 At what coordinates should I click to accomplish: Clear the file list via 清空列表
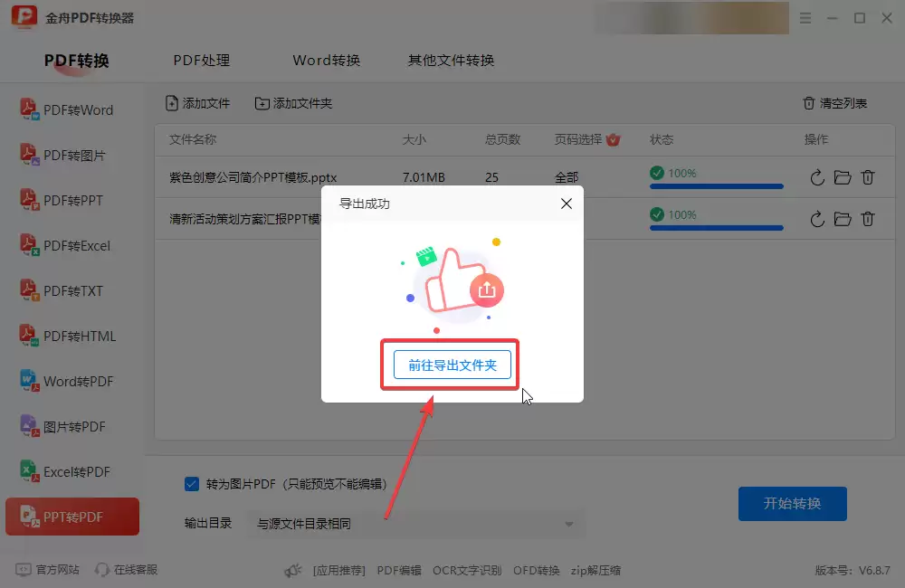tap(837, 102)
